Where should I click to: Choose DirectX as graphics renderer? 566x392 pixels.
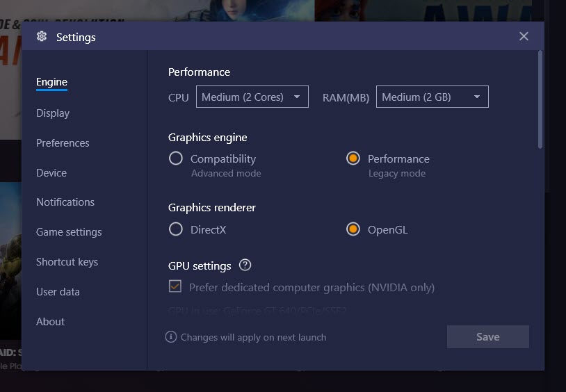tap(176, 229)
